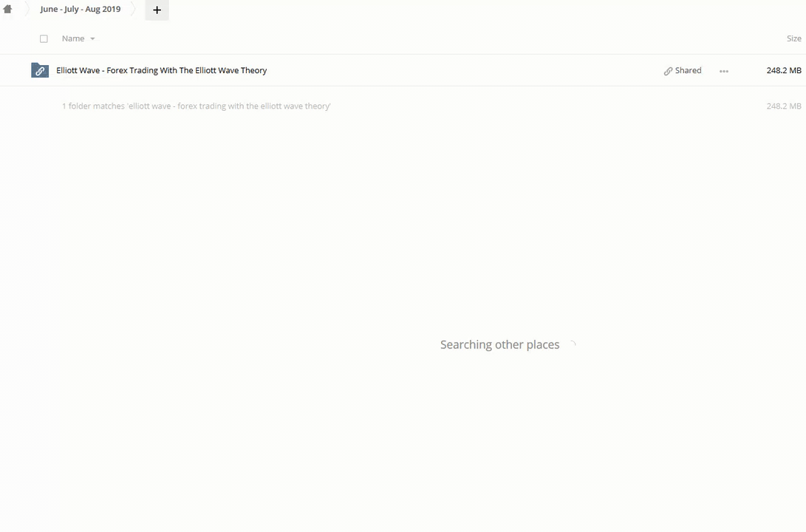Image resolution: width=806 pixels, height=532 pixels.
Task: Click the chain link icon beside Shared
Action: point(668,71)
